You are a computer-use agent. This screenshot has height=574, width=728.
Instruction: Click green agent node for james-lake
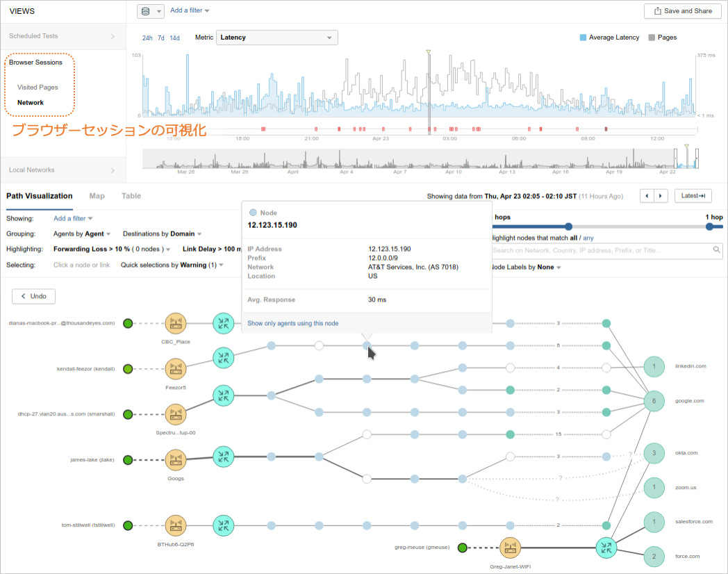coord(128,459)
